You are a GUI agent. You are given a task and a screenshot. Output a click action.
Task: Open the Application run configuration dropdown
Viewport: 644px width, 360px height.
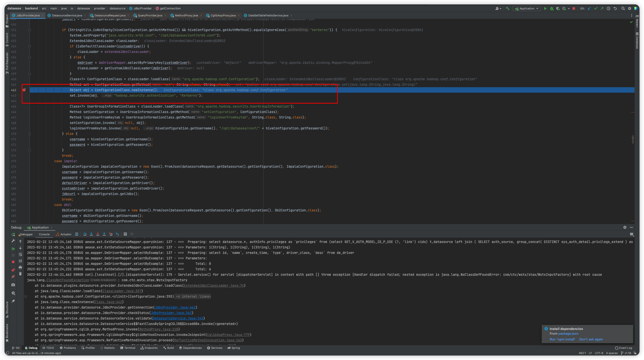pos(527,8)
